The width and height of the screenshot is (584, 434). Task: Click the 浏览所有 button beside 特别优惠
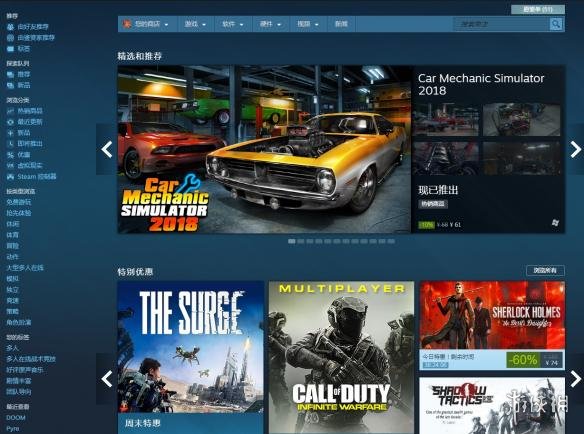pyautogui.click(x=545, y=270)
